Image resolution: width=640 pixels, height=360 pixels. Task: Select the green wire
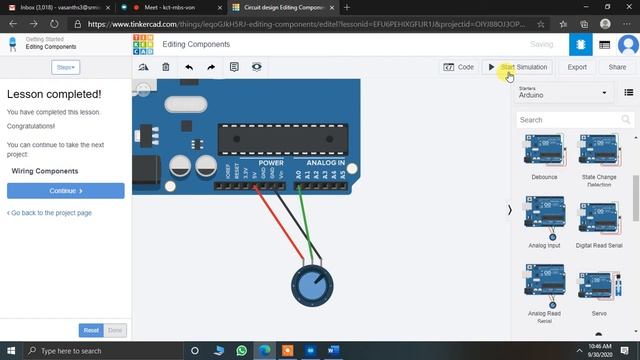point(306,222)
